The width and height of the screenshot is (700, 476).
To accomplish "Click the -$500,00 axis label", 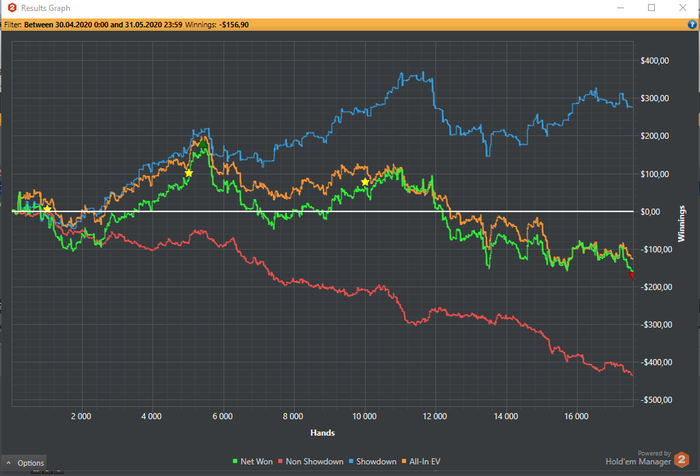I will click(x=656, y=400).
